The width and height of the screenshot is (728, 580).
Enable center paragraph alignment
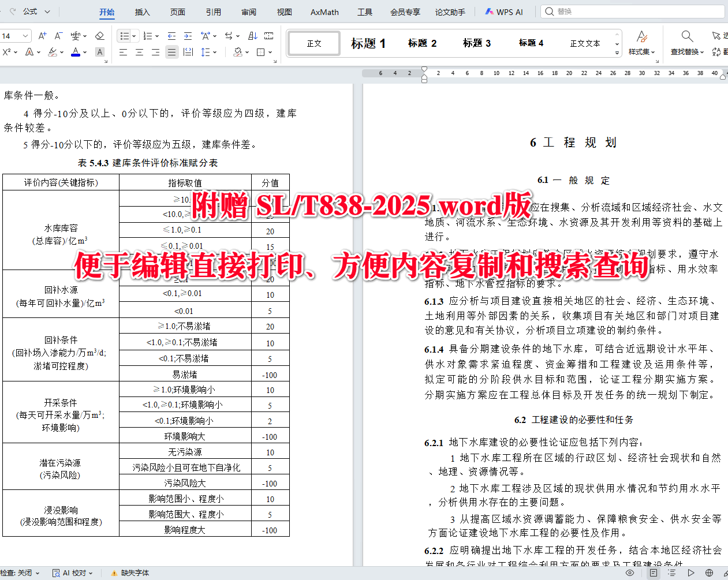[x=139, y=51]
